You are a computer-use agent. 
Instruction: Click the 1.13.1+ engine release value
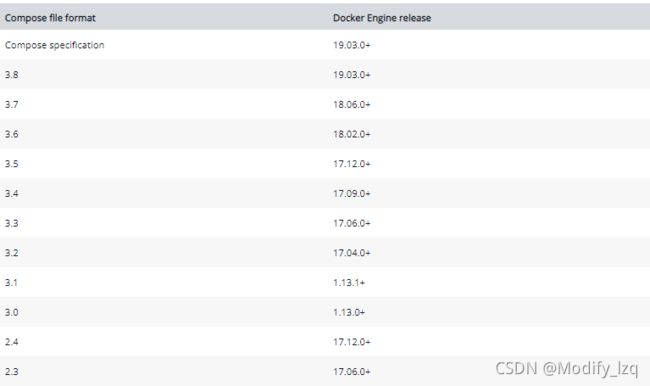click(x=349, y=282)
